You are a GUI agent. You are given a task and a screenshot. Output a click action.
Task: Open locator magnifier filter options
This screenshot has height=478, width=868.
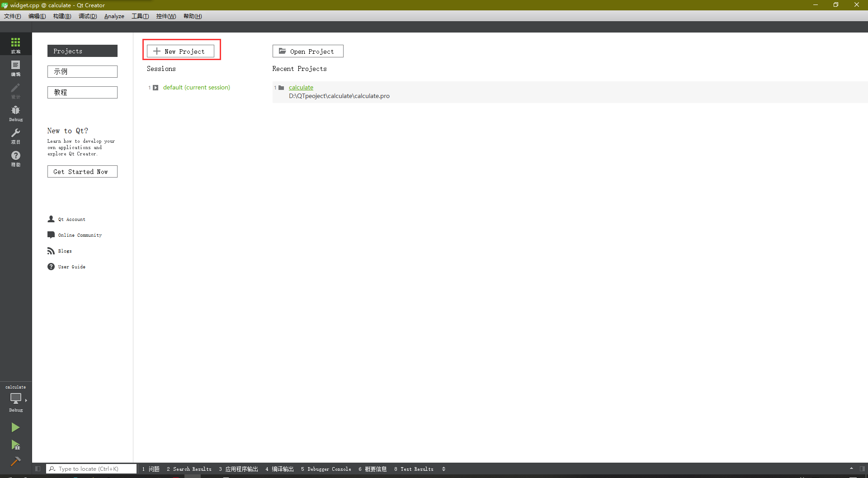(x=52, y=469)
